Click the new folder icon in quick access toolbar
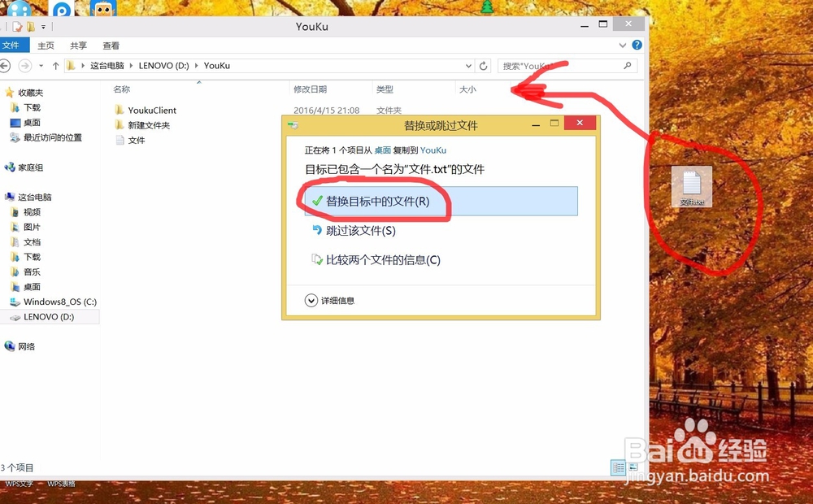This screenshot has height=504, width=813. (31, 27)
